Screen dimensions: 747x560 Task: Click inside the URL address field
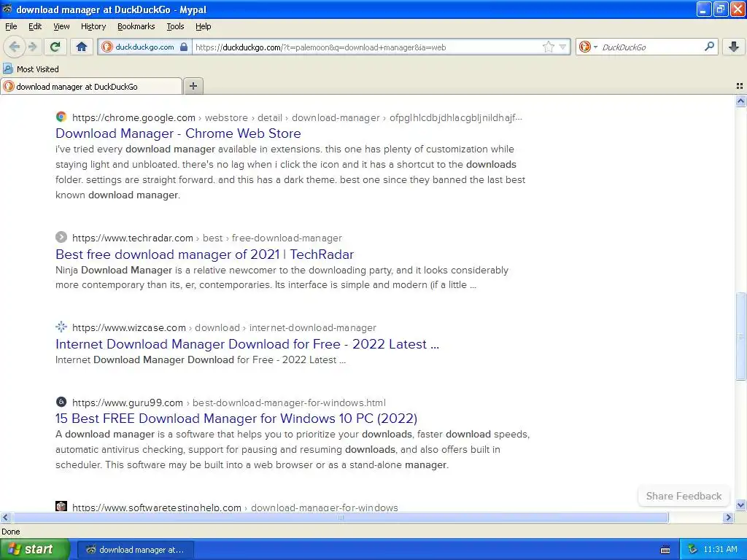click(x=367, y=47)
